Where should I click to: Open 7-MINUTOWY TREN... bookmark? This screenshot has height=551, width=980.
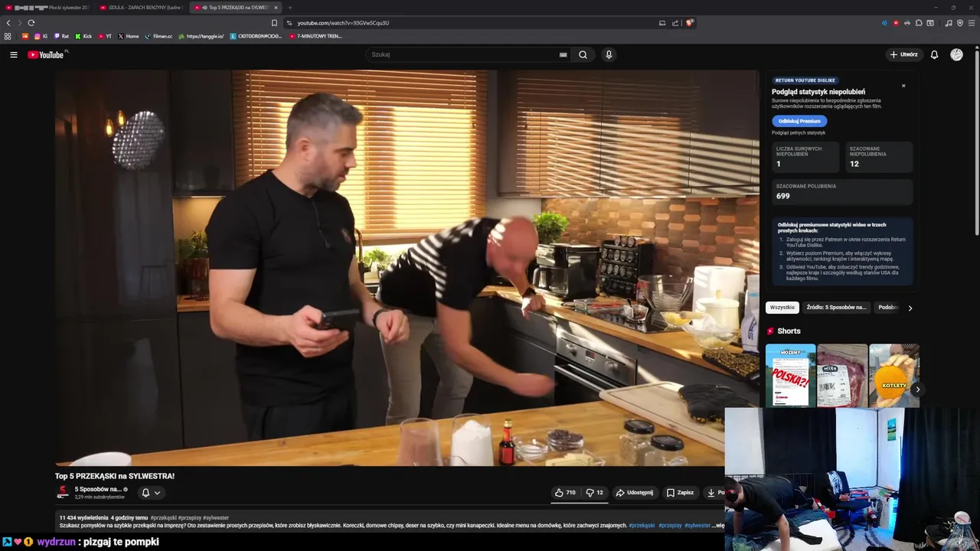coord(315,36)
